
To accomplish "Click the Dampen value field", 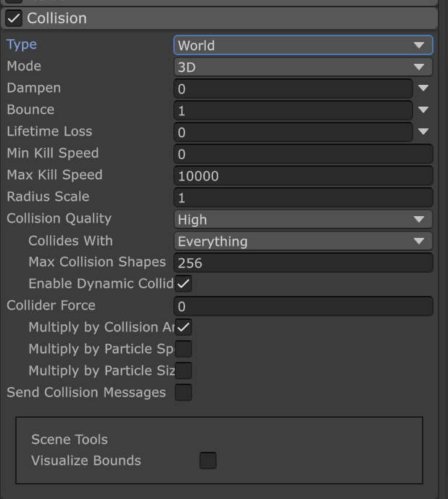I will tap(293, 88).
